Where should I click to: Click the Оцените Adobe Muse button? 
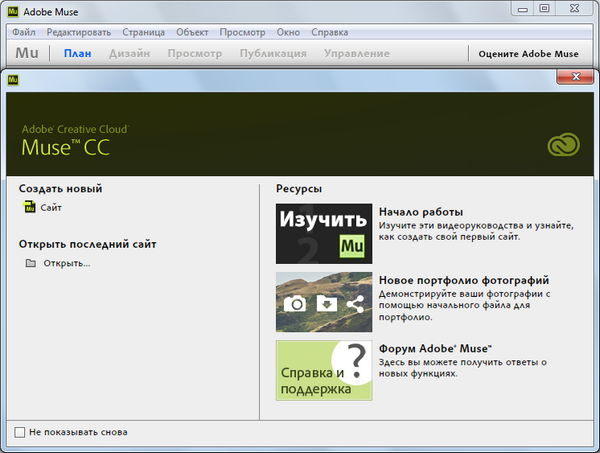(x=528, y=54)
